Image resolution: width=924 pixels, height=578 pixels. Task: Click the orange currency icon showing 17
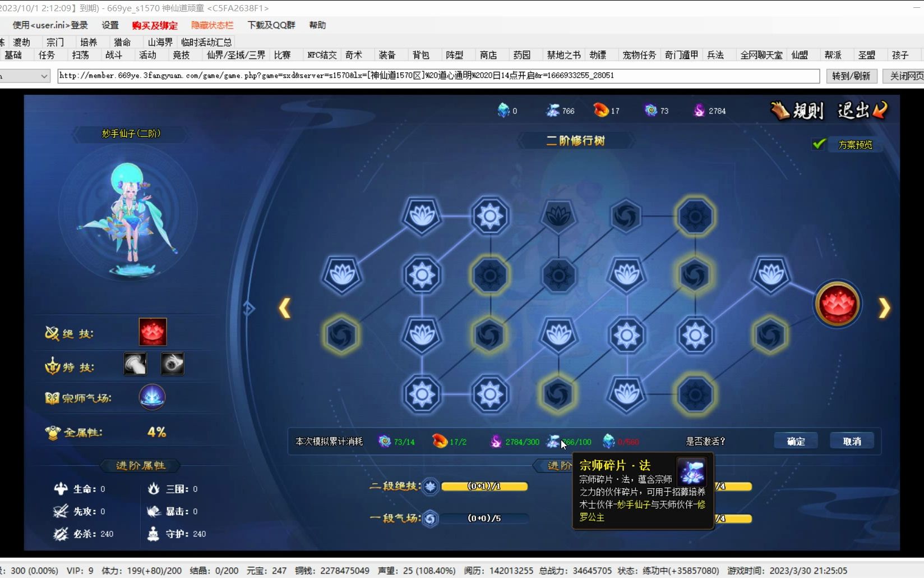pos(601,110)
